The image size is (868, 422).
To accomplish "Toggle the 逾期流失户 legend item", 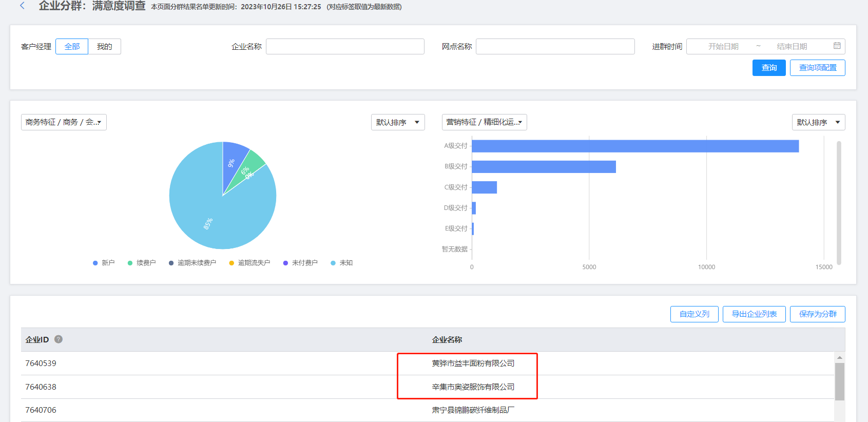I will coord(249,263).
